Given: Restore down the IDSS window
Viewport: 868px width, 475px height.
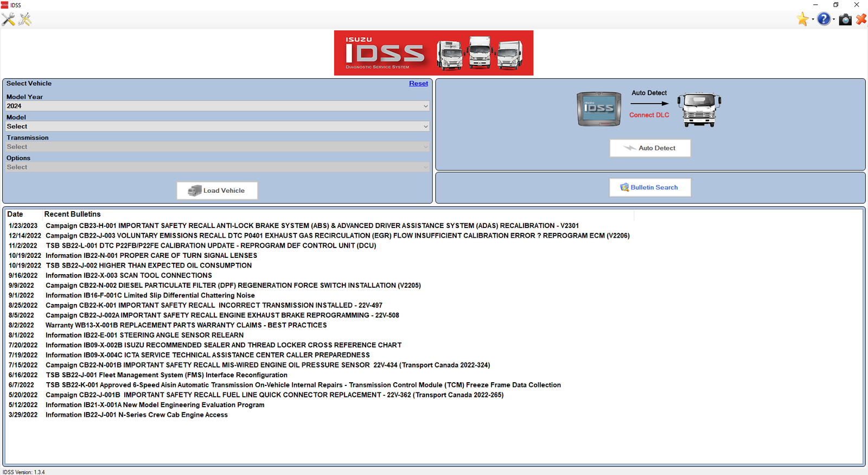Looking at the screenshot, I should [836, 5].
